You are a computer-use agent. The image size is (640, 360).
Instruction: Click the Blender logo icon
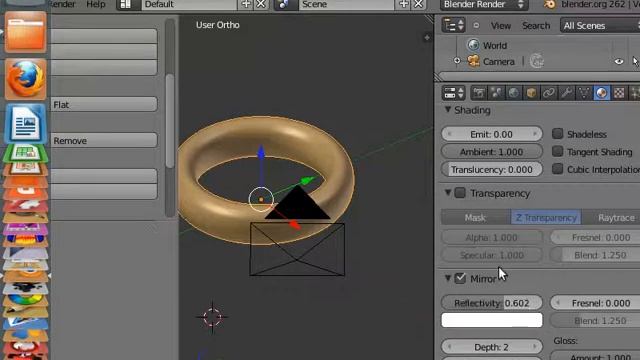click(550, 4)
